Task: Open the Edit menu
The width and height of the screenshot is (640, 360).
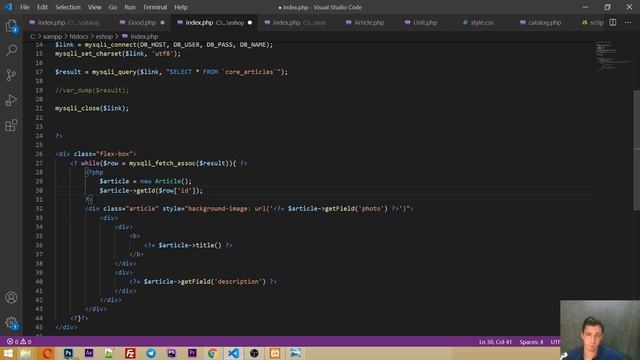Action: tap(42, 7)
